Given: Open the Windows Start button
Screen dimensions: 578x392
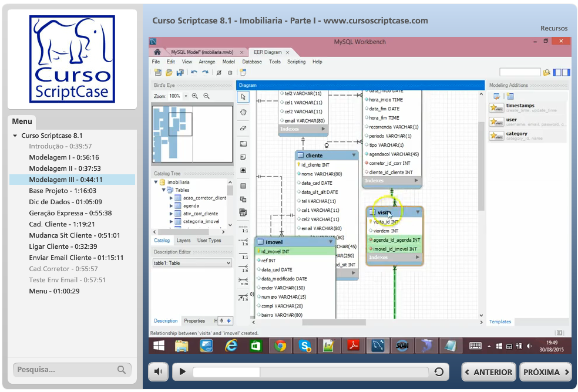Looking at the screenshot, I should tap(159, 346).
